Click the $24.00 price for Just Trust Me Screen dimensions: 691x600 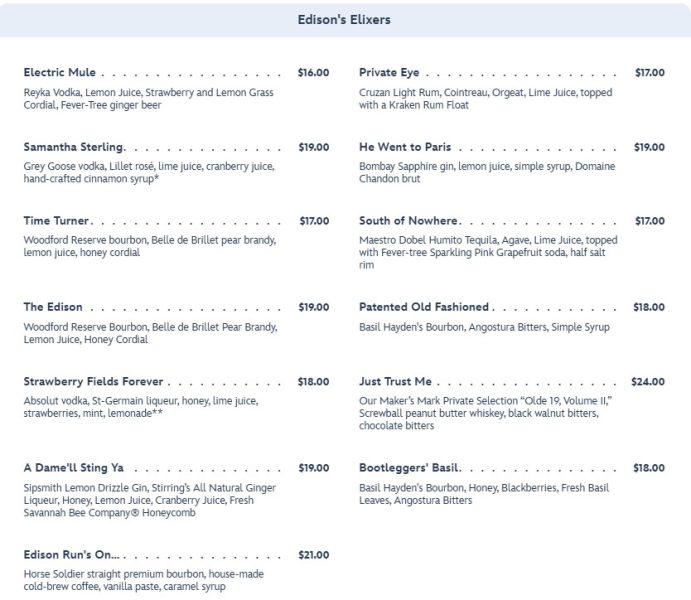pyautogui.click(x=647, y=381)
